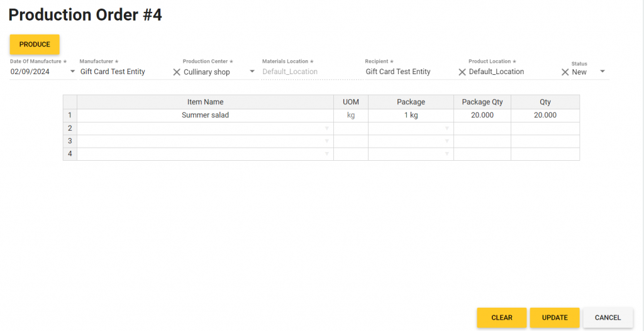Expand the Production Center dropdown
Image resolution: width=644 pixels, height=331 pixels.
252,72
